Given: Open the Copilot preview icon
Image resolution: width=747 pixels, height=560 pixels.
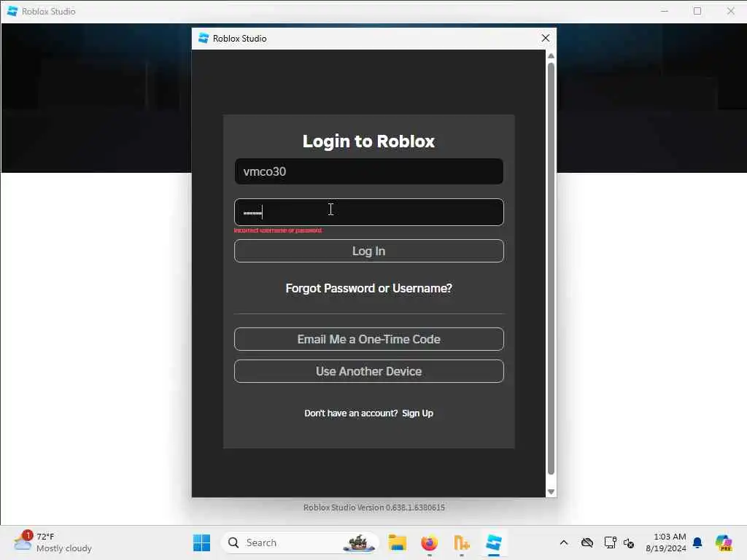Looking at the screenshot, I should (x=724, y=542).
